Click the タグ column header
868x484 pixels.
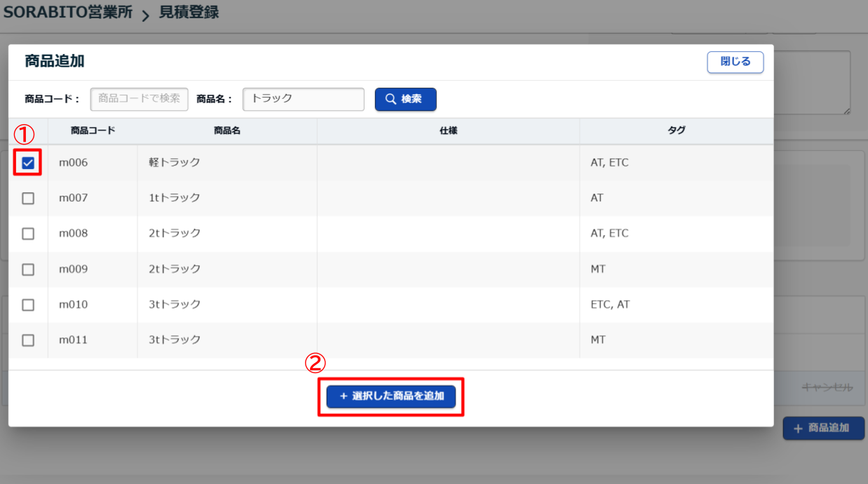pos(676,130)
